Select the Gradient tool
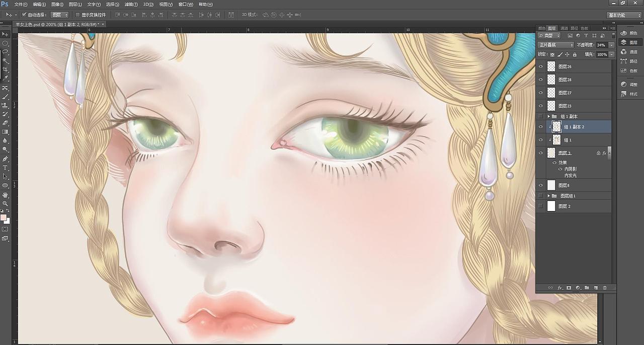 click(x=5, y=131)
